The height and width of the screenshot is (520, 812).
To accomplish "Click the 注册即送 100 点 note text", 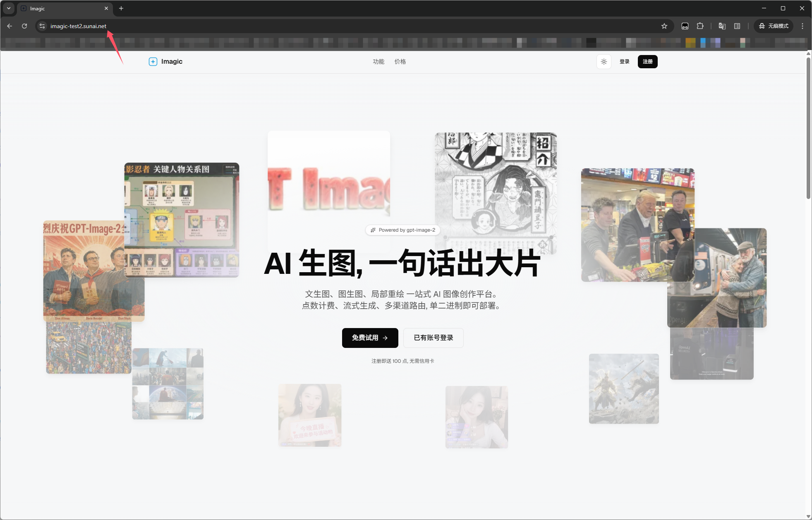I will (x=402, y=361).
